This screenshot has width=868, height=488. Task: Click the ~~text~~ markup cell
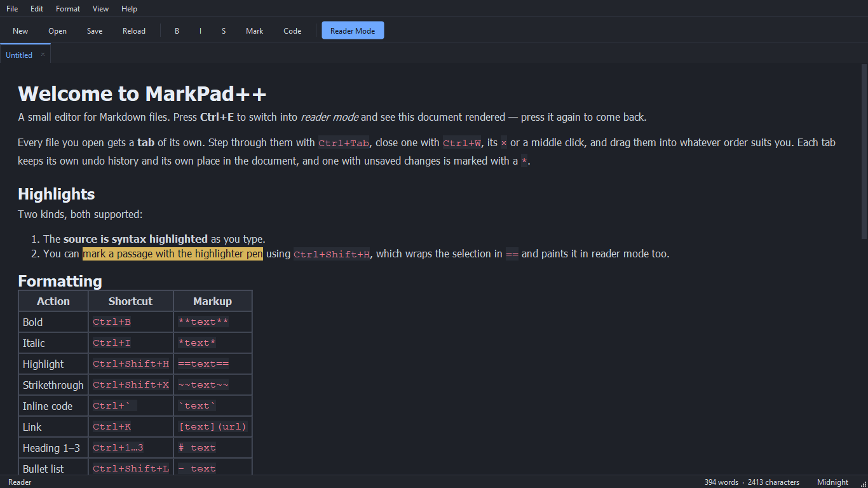[213, 385]
